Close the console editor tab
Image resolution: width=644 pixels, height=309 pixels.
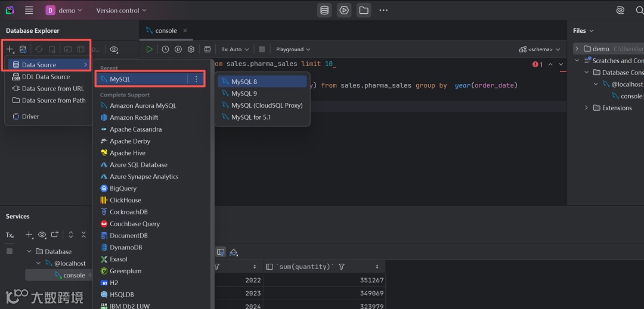coord(185,31)
